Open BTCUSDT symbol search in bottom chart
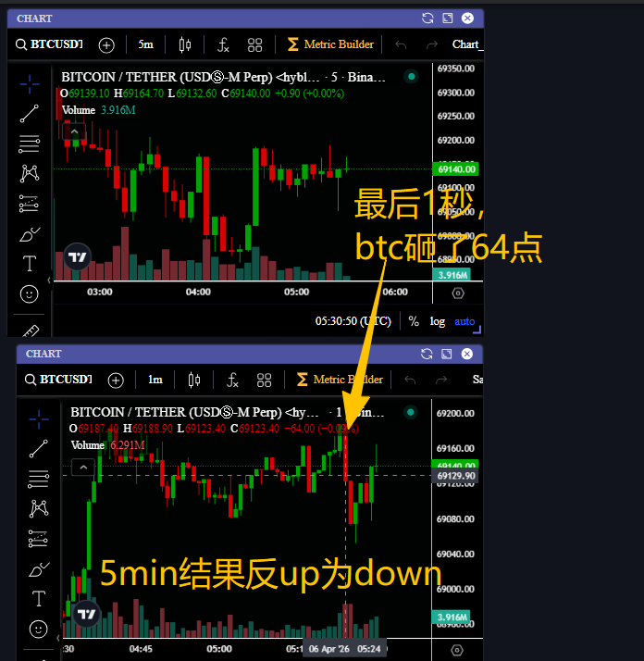 pos(58,380)
